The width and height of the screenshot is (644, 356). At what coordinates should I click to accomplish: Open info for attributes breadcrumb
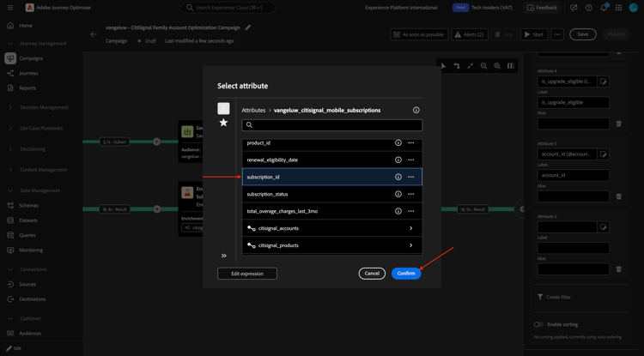coord(416,110)
